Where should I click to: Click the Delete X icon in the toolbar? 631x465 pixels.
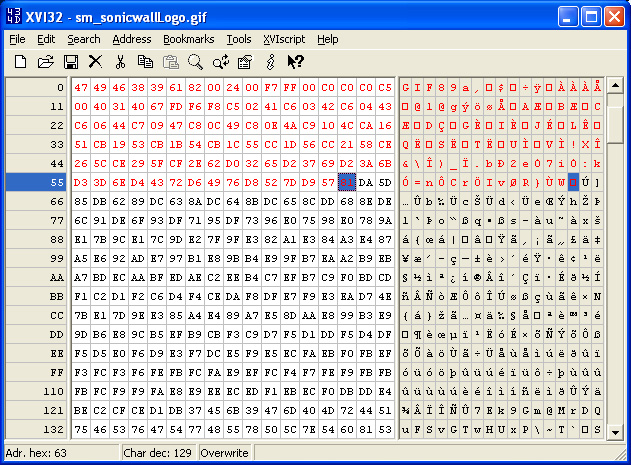tap(96, 62)
